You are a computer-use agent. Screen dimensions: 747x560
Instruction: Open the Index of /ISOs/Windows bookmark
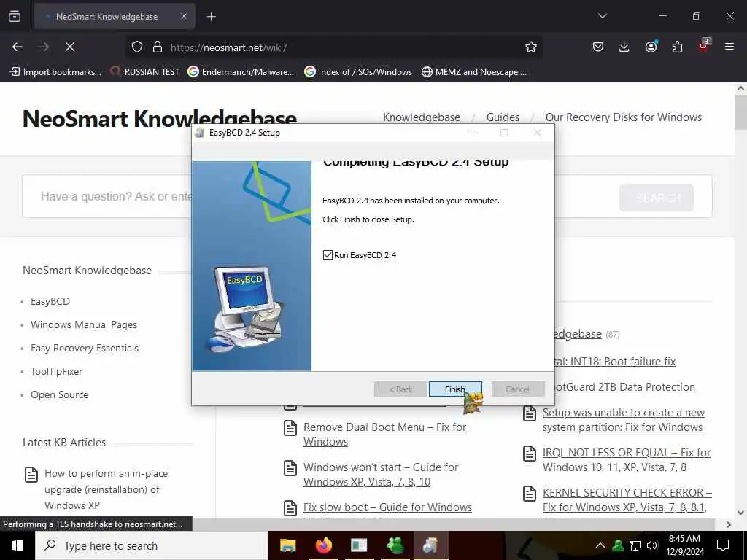358,72
